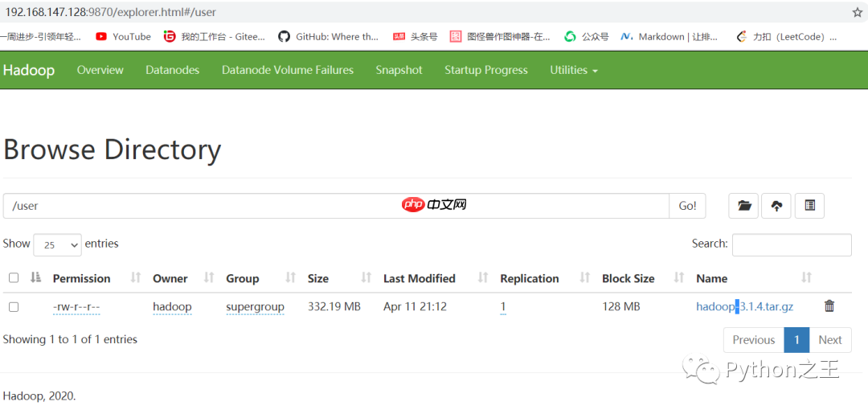Click the browser address bar URL
Image resolution: width=868 pixels, height=410 pixels.
111,11
